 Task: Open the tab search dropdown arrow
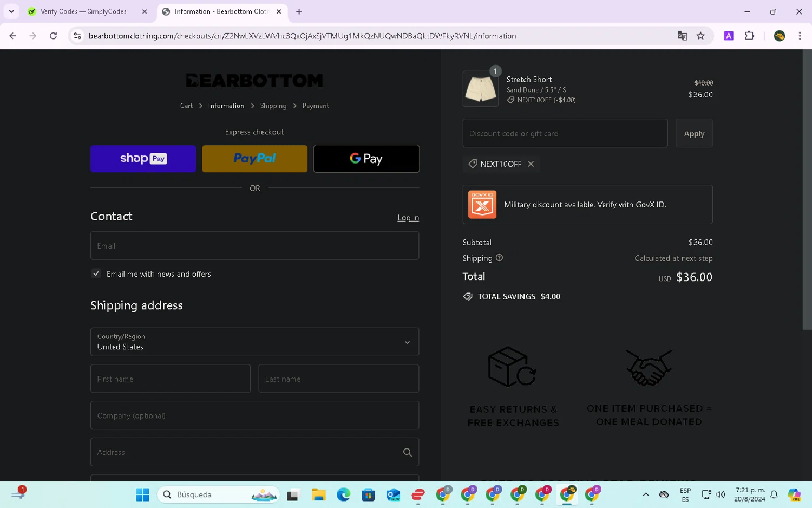11,11
